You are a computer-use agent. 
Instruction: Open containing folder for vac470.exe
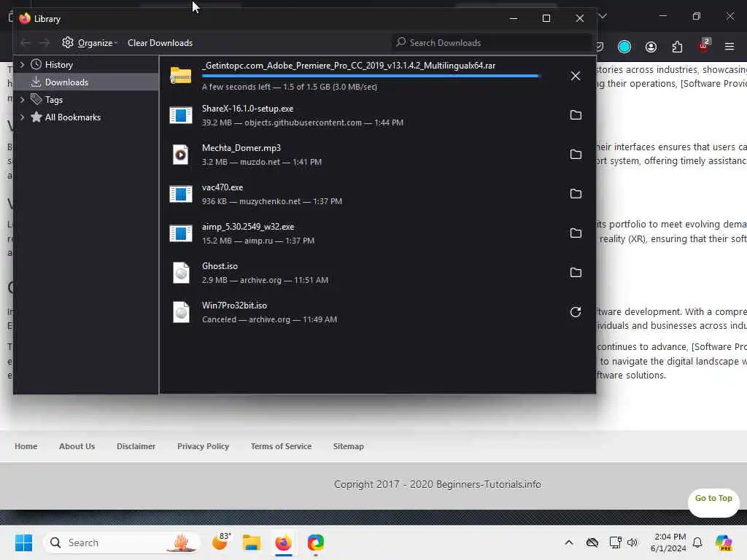point(576,194)
